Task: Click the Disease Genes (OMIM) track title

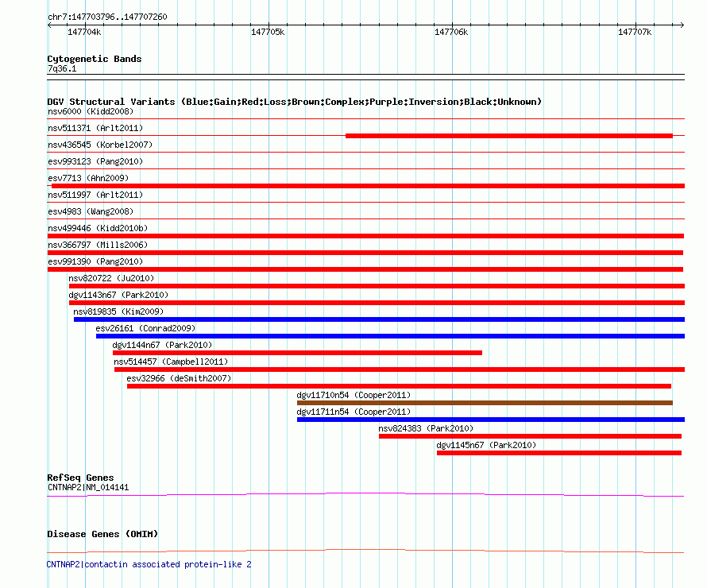Action: [x=102, y=534]
